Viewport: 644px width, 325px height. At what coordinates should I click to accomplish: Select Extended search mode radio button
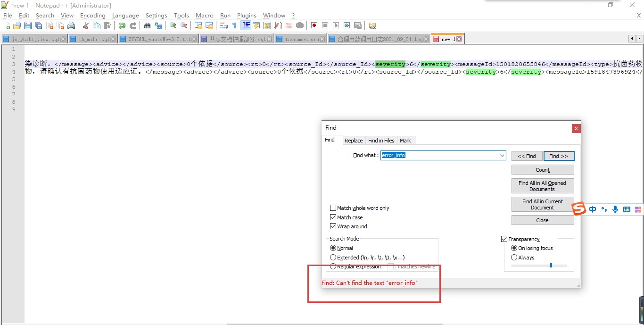tap(333, 258)
